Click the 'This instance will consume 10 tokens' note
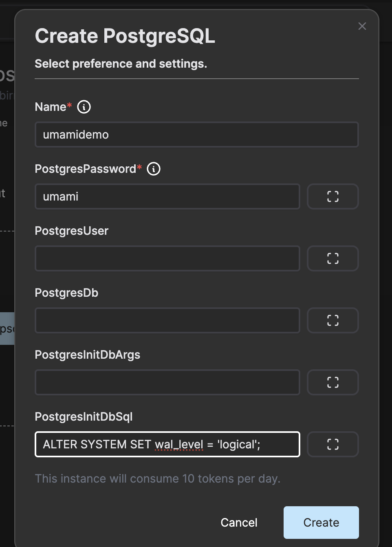The height and width of the screenshot is (547, 392). pyautogui.click(x=158, y=479)
